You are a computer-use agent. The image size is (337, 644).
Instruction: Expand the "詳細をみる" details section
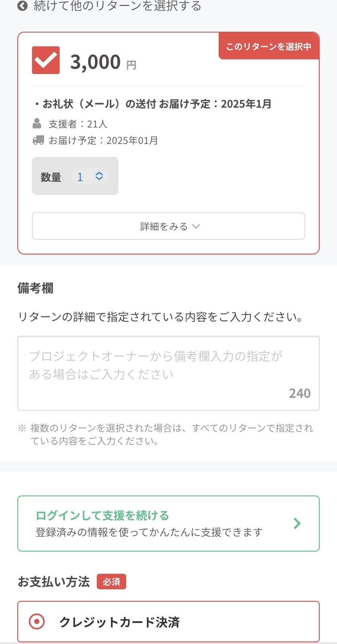click(168, 226)
